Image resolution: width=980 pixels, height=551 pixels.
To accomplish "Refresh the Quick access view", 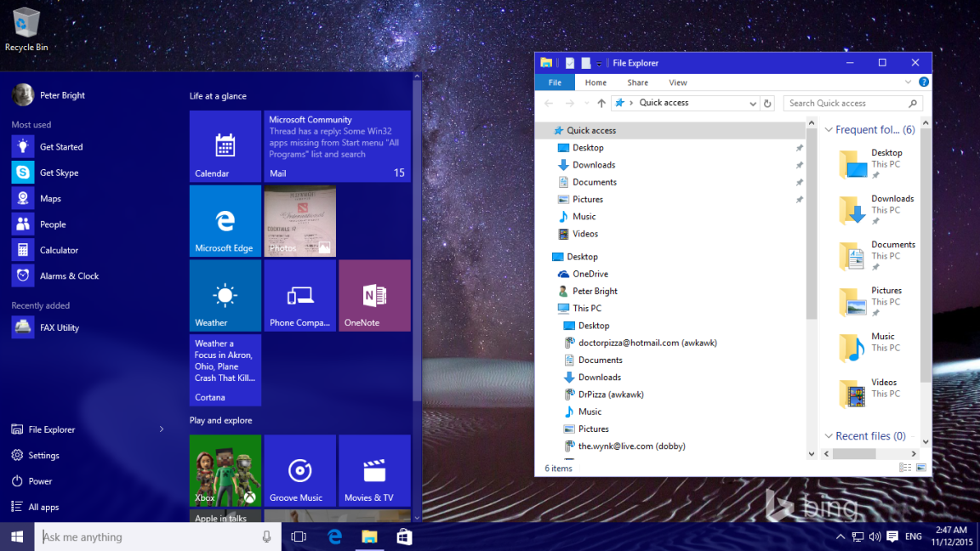I will 766,103.
